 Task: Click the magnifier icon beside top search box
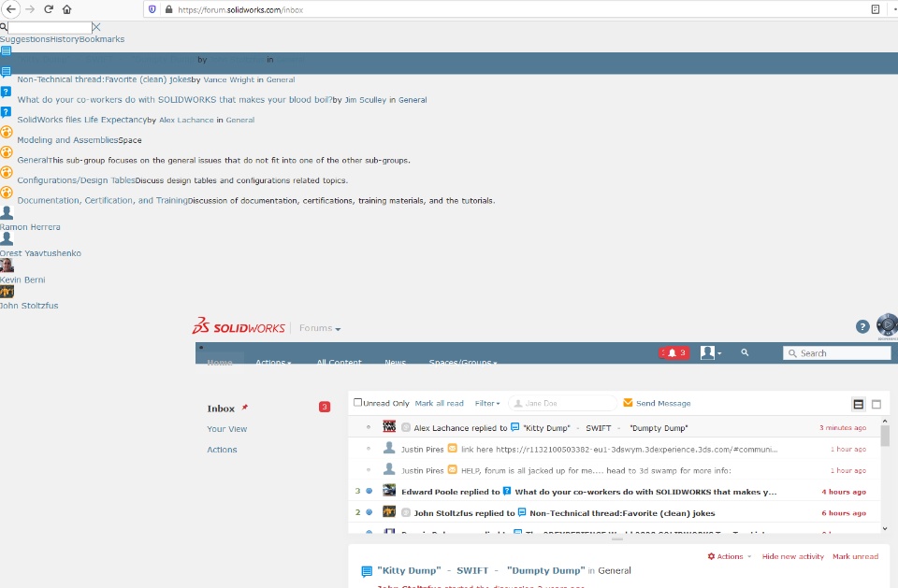click(x=4, y=27)
